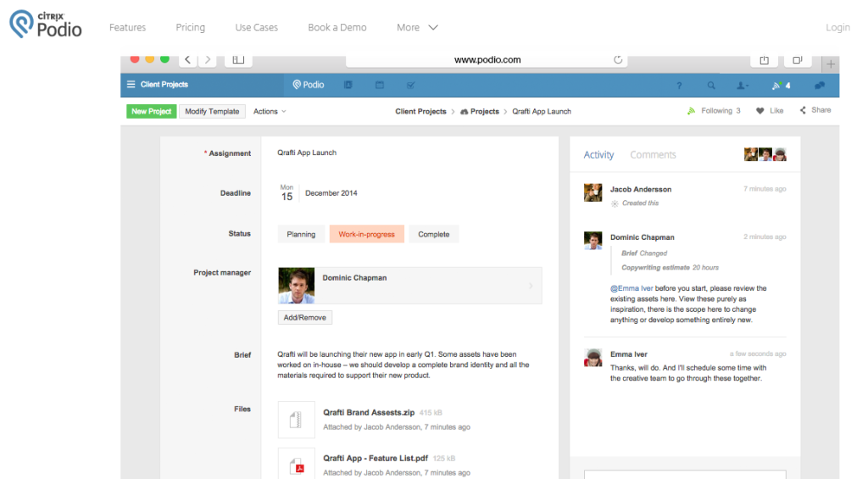868x479 pixels.
Task: Open the Client Projects hamburger menu
Action: pos(131,84)
